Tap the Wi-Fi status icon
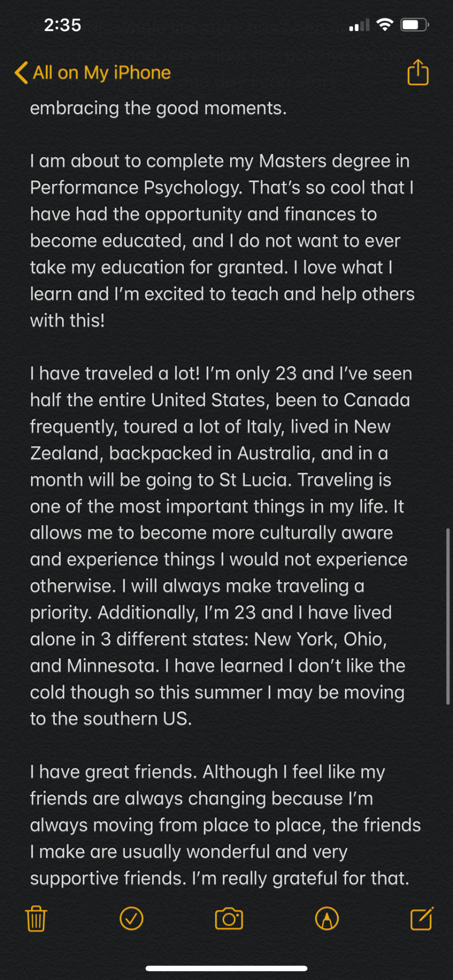This screenshot has height=980, width=453. [385, 24]
